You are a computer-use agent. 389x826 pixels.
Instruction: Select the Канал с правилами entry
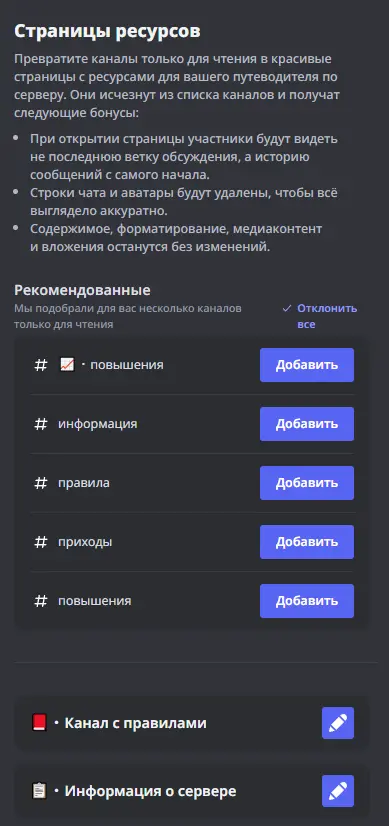click(x=192, y=723)
